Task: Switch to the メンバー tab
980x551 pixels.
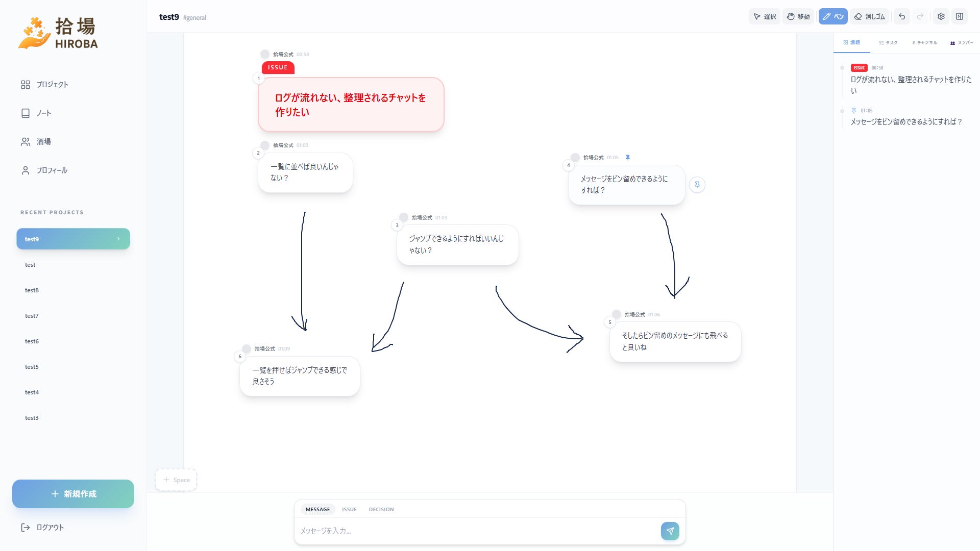Action: coord(962,42)
